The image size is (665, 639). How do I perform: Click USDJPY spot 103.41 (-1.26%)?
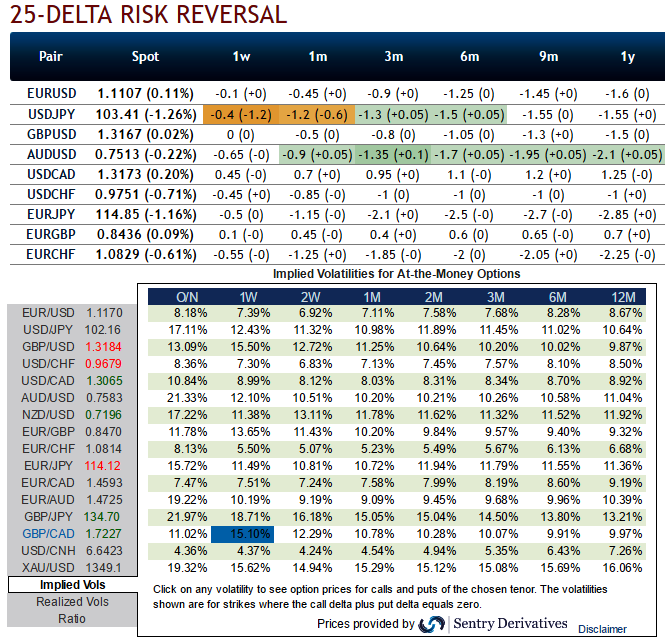[146, 114]
